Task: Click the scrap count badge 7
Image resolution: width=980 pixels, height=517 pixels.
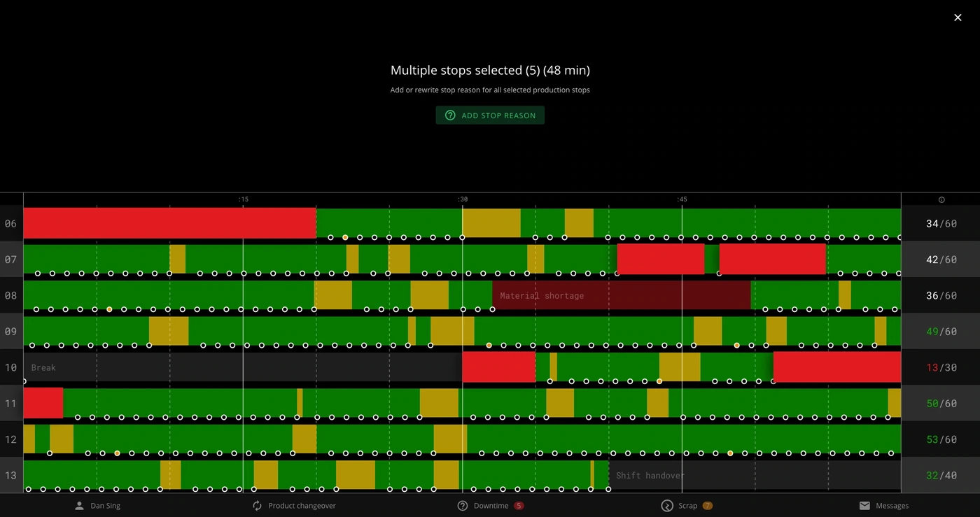Action: pyautogui.click(x=707, y=506)
